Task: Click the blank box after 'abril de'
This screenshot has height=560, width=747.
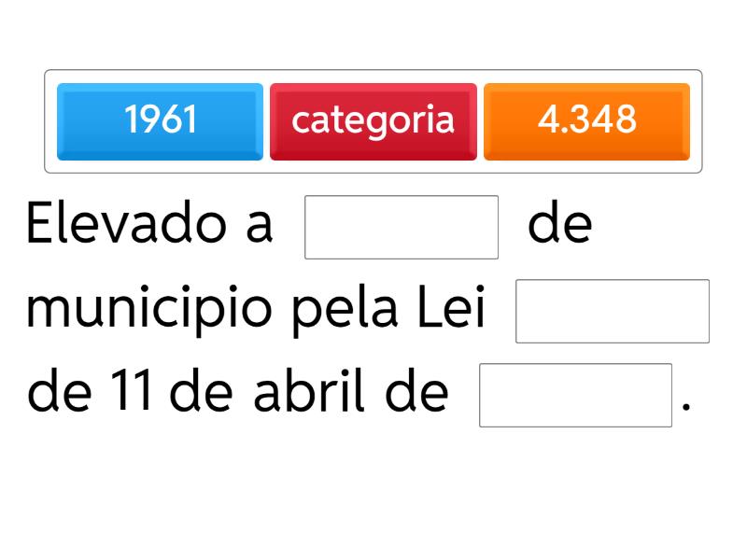Action: [575, 395]
